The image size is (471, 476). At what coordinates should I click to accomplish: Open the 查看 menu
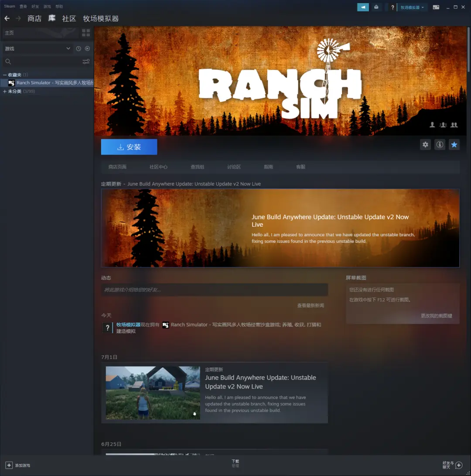click(x=23, y=7)
